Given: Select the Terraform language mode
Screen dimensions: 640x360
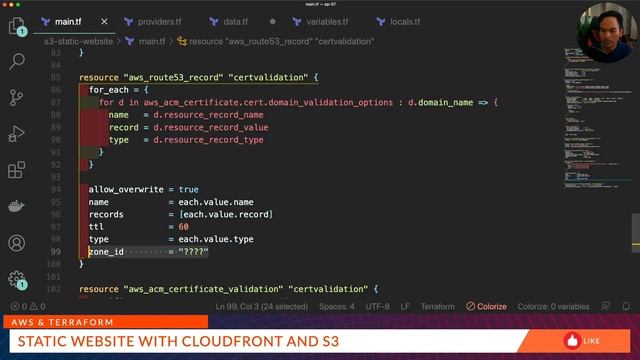Looking at the screenshot, I should tap(438, 306).
